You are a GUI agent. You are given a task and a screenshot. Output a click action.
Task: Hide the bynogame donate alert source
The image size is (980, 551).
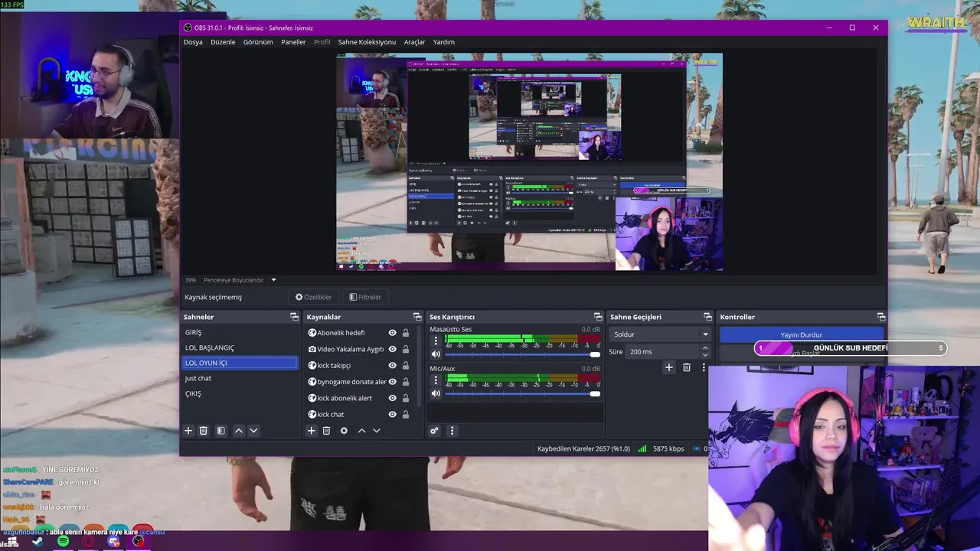[392, 382]
